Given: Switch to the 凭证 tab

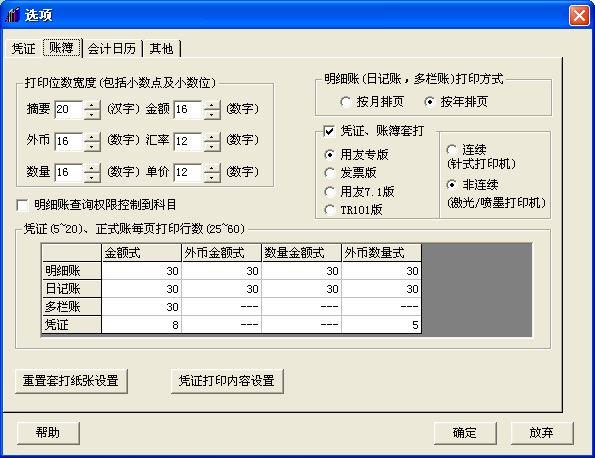Looking at the screenshot, I should [24, 49].
